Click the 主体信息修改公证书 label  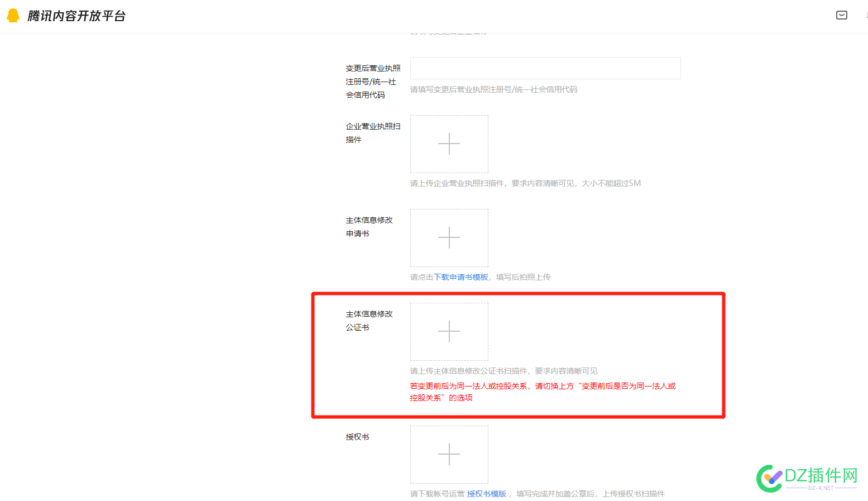pos(369,321)
